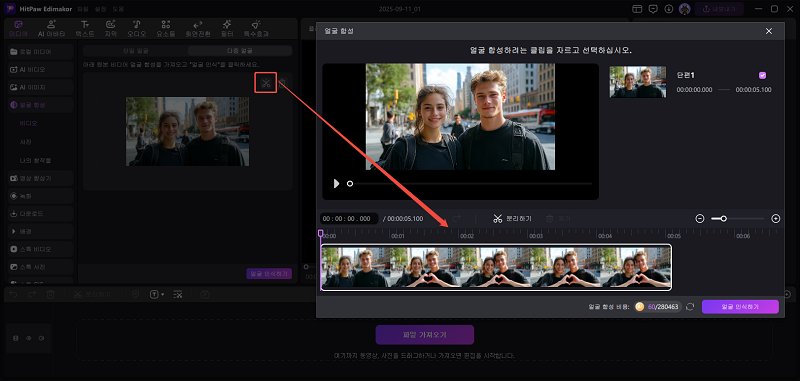Open the download icon in the title bar
The image size is (800, 381).
(669, 9)
